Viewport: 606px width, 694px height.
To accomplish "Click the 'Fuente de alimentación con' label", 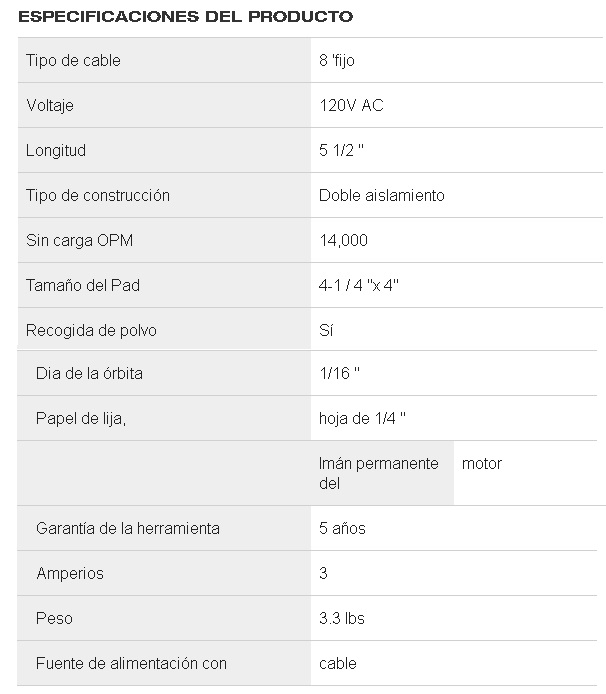I will (131, 664).
